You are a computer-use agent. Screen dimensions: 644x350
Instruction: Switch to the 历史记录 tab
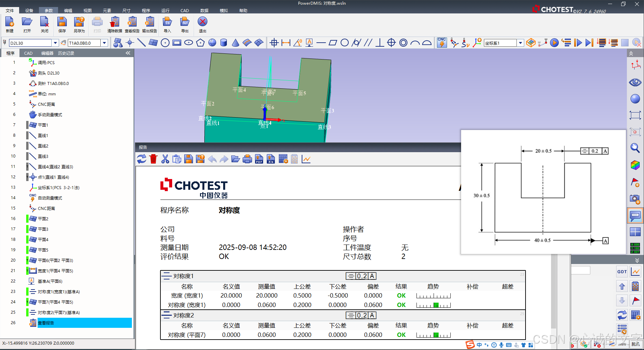66,53
